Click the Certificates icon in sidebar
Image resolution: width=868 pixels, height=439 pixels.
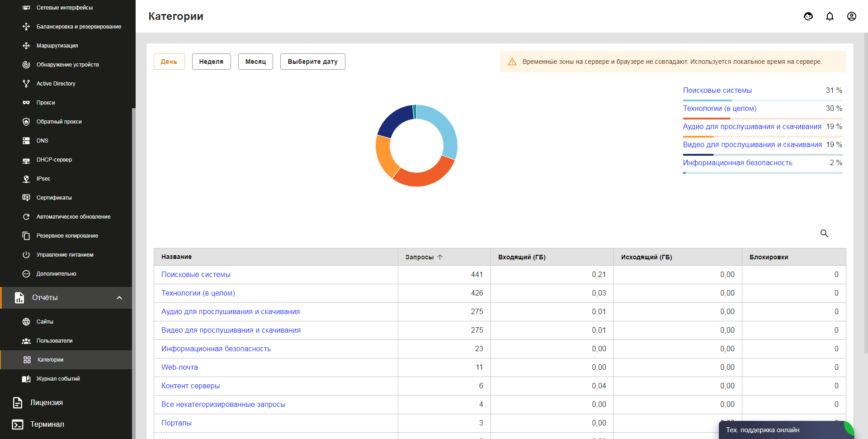point(26,198)
